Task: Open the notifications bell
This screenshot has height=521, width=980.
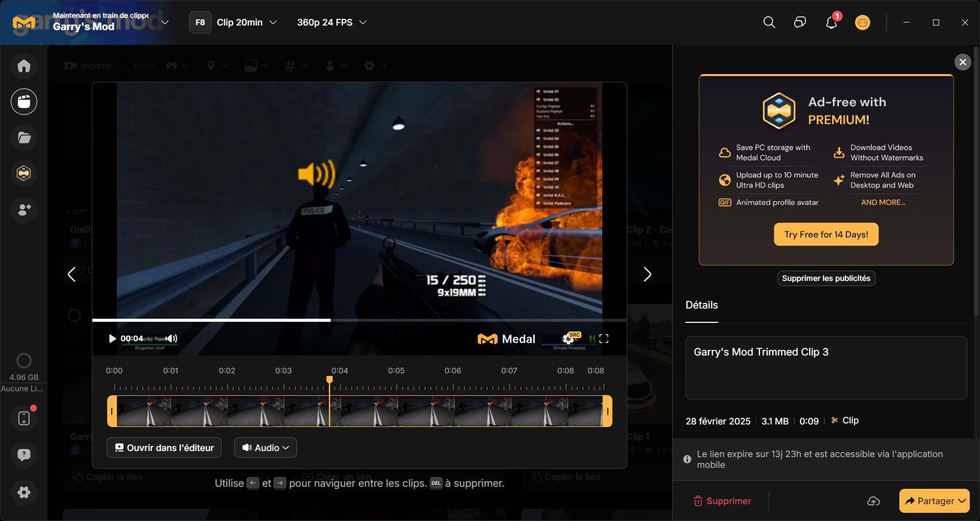Action: pos(831,22)
